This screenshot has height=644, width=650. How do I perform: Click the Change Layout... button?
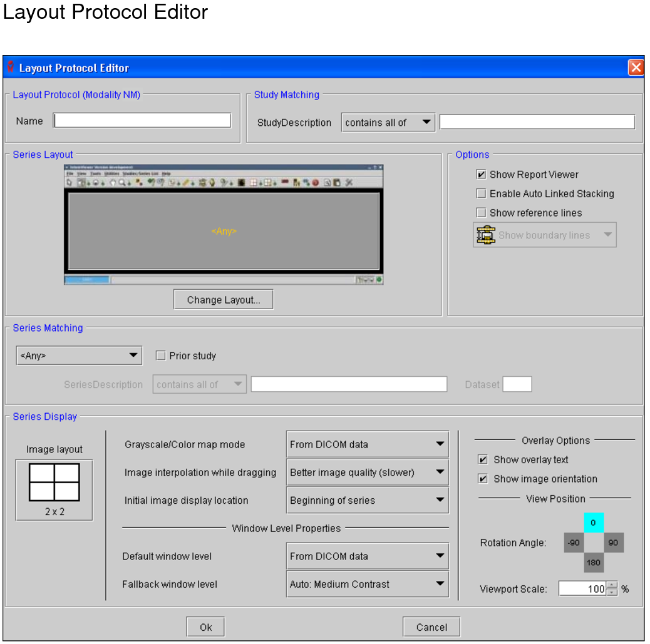click(x=223, y=300)
